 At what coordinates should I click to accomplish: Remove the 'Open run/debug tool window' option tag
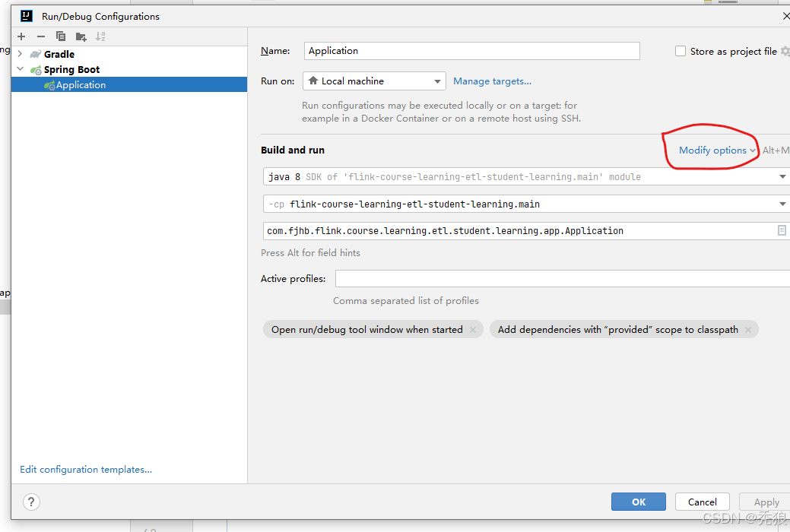[x=473, y=330]
